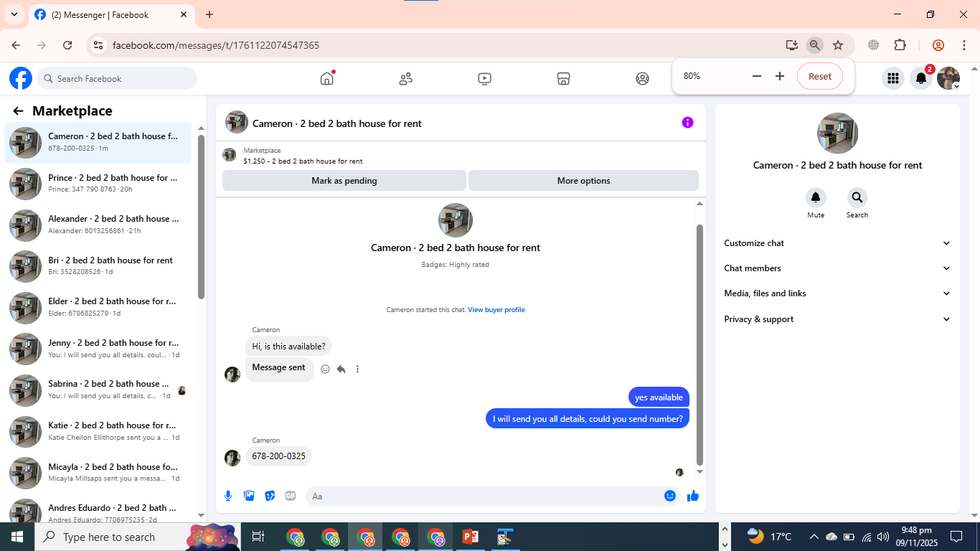React to the 'Message sent' bubble
This screenshot has height=551, width=980.
(325, 369)
